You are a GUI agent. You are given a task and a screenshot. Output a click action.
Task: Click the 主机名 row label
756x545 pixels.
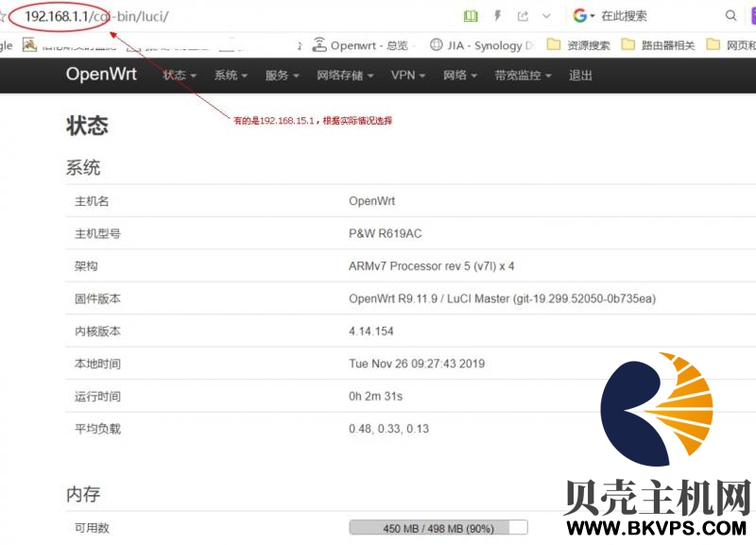[92, 201]
